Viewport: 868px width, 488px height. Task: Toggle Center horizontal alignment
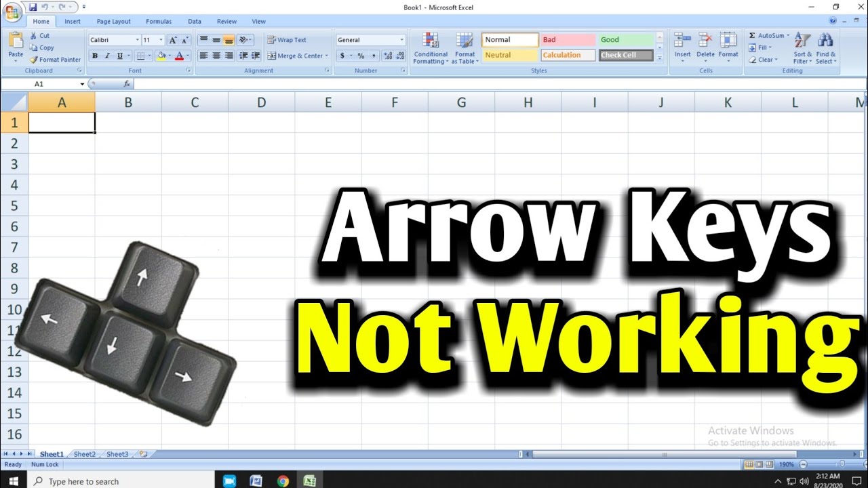(x=216, y=56)
